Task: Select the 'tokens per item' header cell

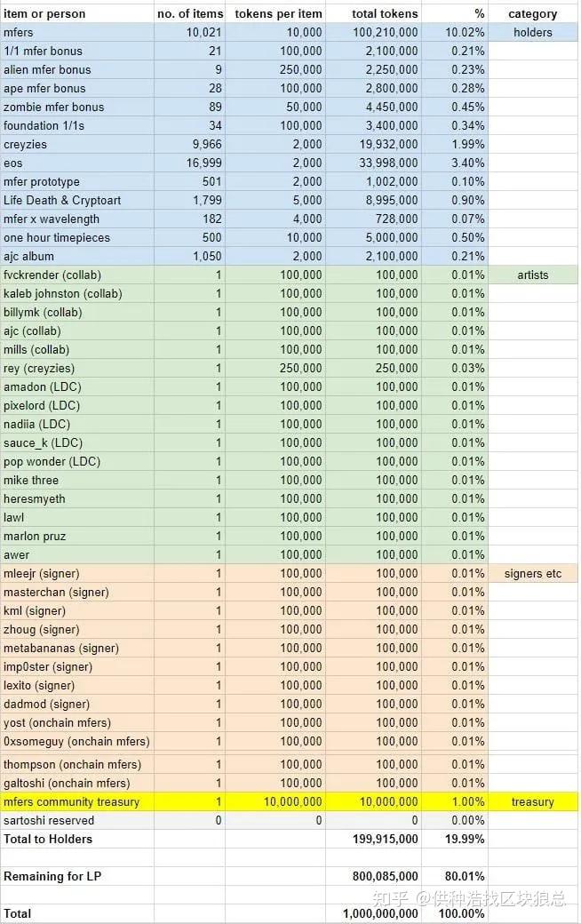Action: tap(278, 13)
